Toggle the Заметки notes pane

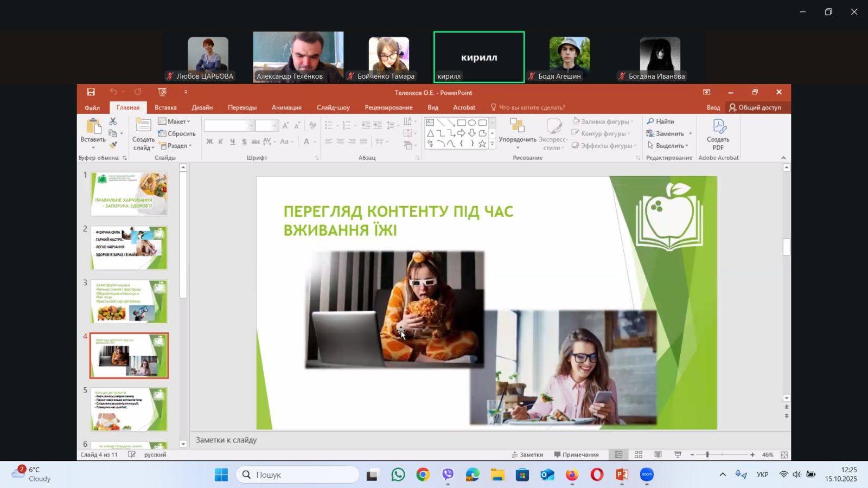pyautogui.click(x=527, y=454)
